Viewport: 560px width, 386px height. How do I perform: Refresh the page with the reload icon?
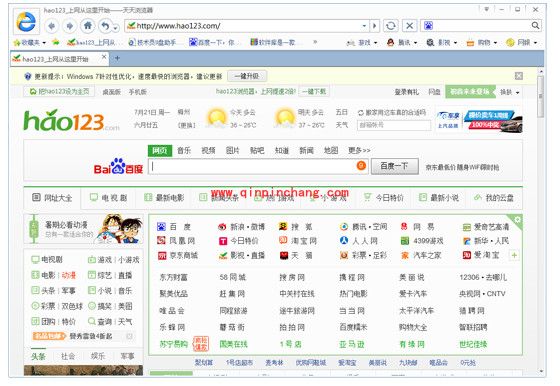[391, 26]
